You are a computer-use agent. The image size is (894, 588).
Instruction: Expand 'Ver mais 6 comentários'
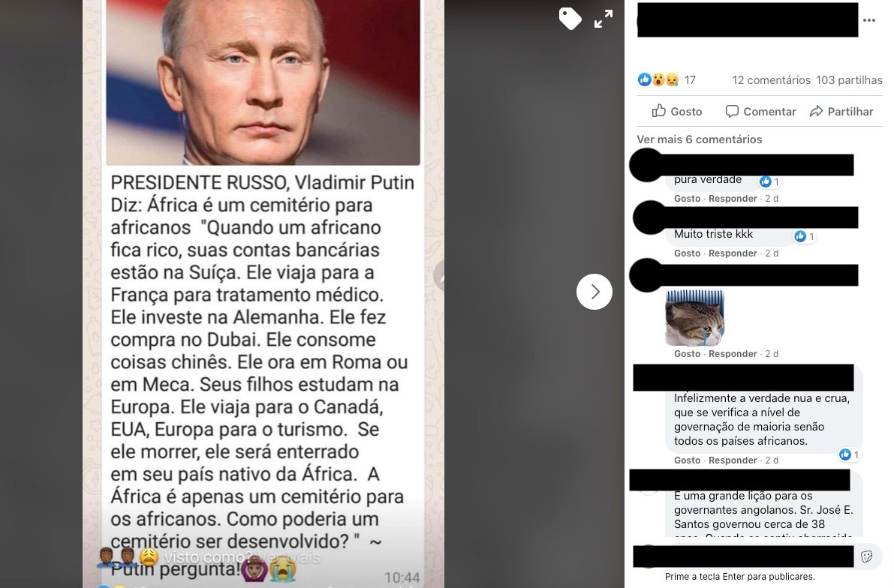pyautogui.click(x=699, y=139)
